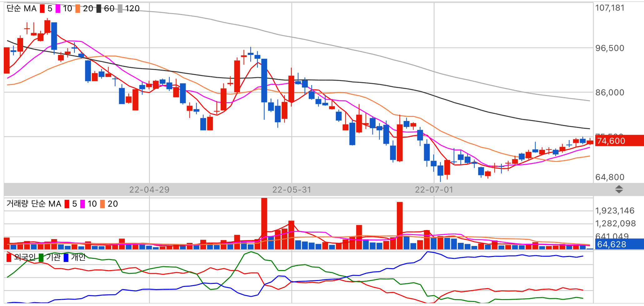Click the current volume tag 64,628
The width and height of the screenshot is (644, 306).
click(x=619, y=244)
